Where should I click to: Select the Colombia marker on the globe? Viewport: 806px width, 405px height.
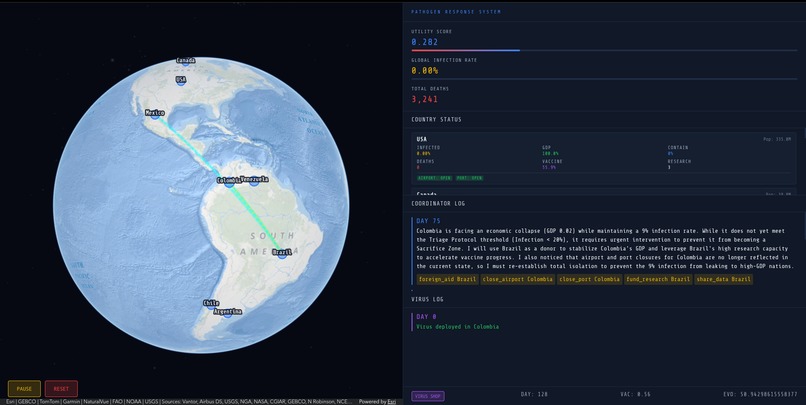(229, 181)
